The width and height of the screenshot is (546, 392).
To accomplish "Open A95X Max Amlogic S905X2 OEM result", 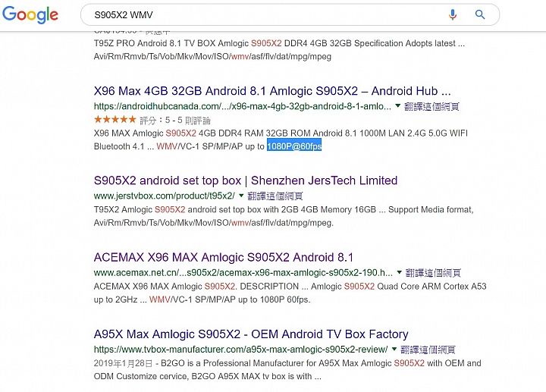I will point(251,334).
